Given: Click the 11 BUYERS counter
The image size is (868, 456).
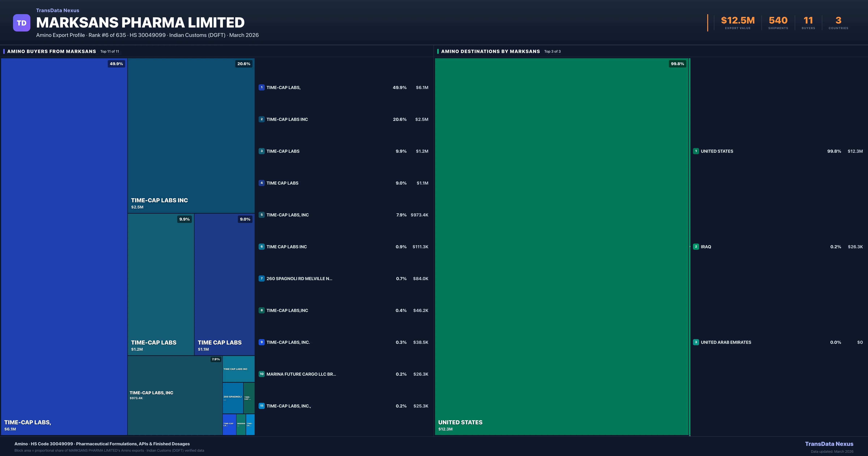Looking at the screenshot, I should point(808,22).
